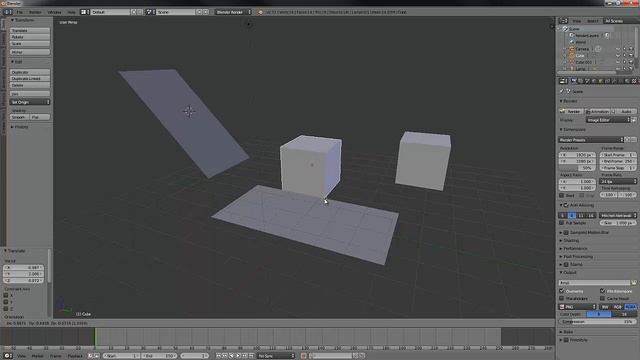The width and height of the screenshot is (640, 360).
Task: Click the resolution X field
Action: [x=577, y=155]
